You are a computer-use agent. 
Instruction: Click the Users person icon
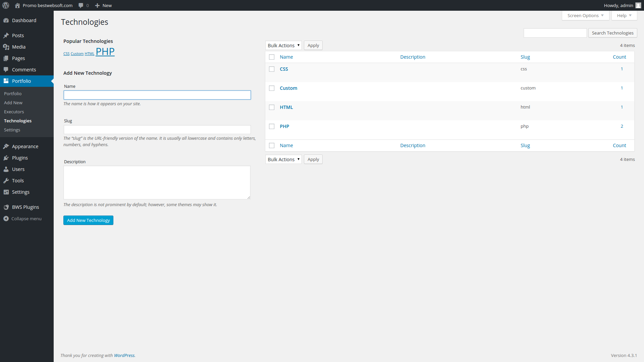(6, 169)
